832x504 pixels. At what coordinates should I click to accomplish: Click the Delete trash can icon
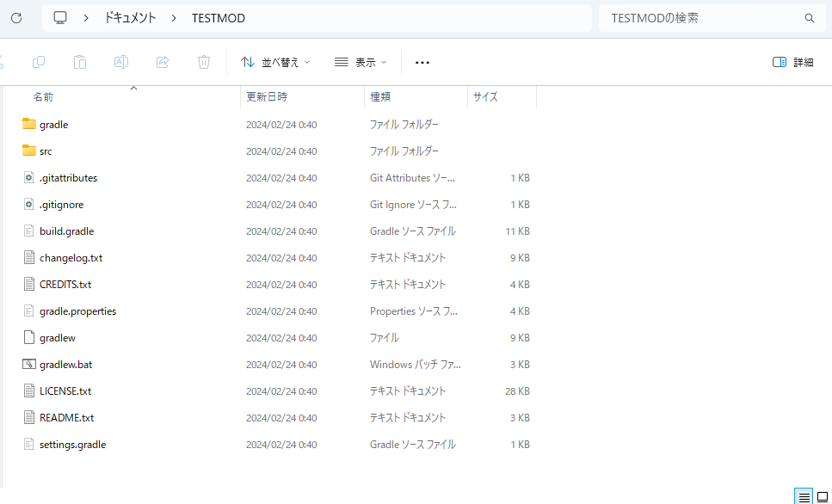[x=204, y=62]
